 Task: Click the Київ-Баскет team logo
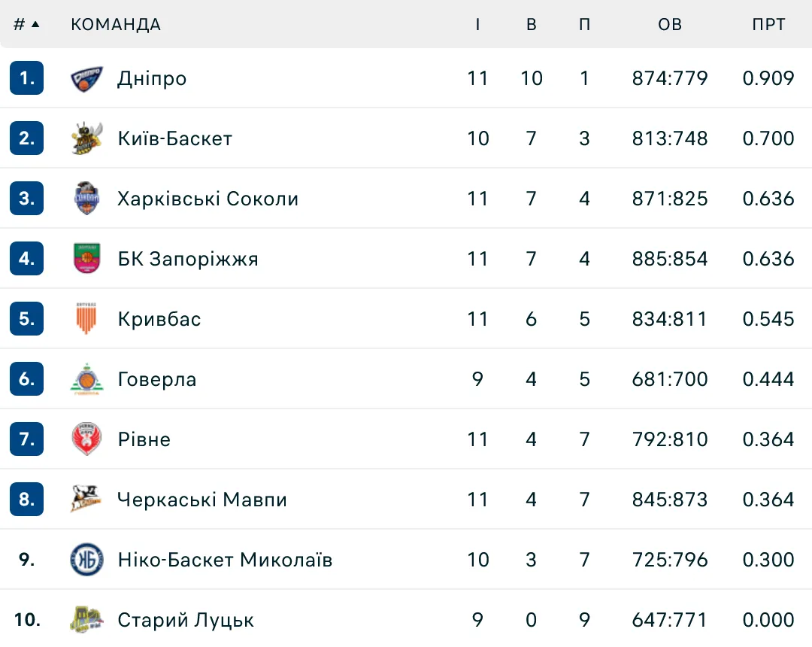click(87, 138)
